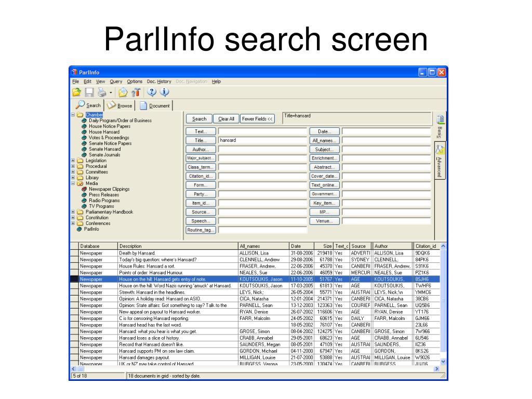Viewport: 532px width, 399px height.
Task: Click the ParlInfo root book icon
Action: pyautogui.click(x=79, y=229)
